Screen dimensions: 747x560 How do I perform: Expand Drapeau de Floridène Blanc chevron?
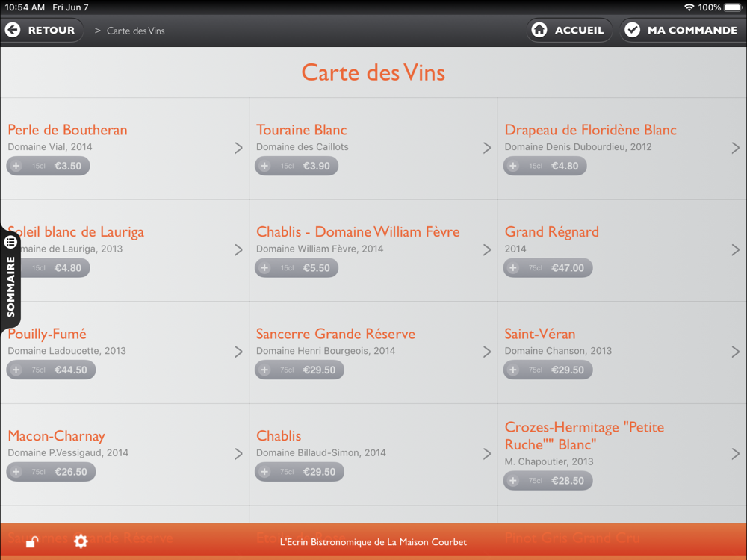736,148
